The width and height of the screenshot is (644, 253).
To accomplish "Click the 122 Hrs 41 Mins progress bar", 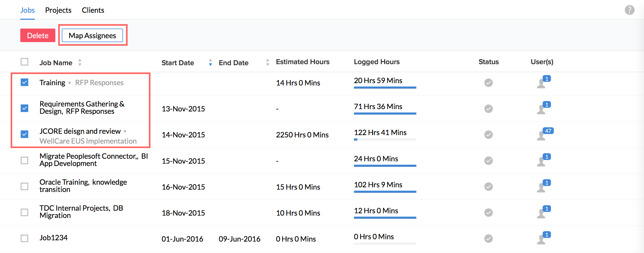I will 385,139.
